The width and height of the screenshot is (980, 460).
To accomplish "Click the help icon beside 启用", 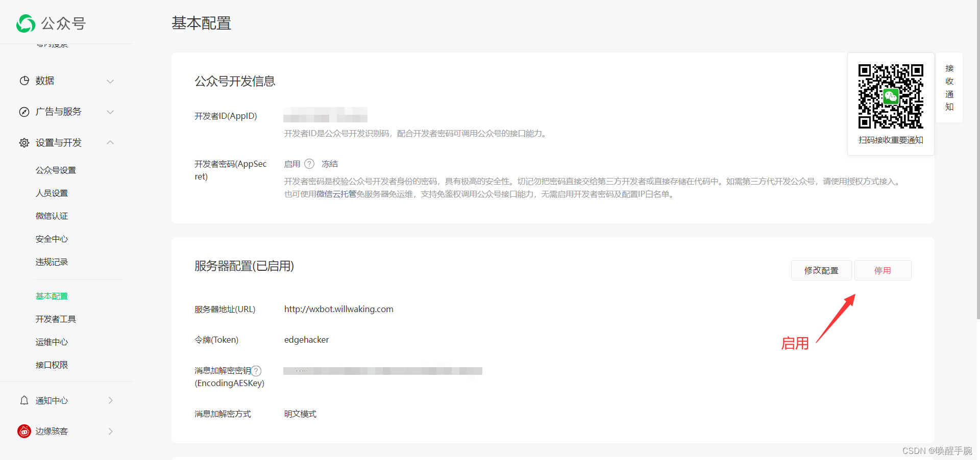I will coord(309,164).
